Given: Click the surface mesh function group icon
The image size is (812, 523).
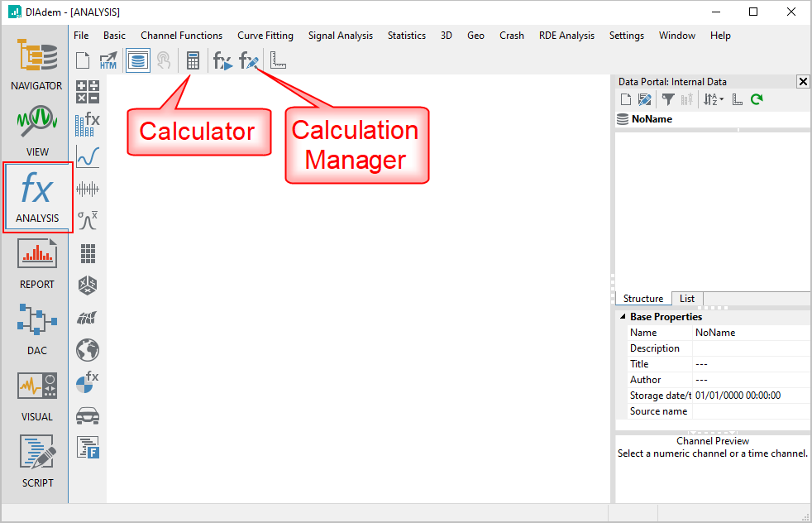Looking at the screenshot, I should pos(88,318).
